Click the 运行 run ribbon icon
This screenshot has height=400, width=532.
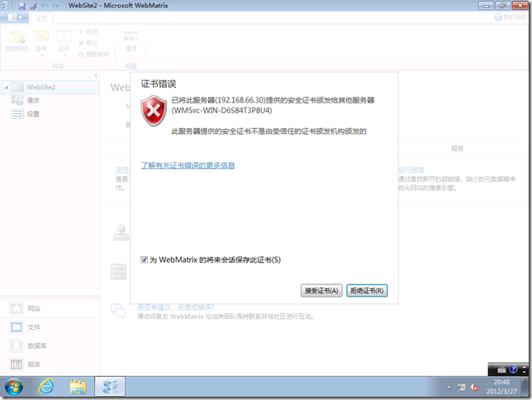point(64,38)
